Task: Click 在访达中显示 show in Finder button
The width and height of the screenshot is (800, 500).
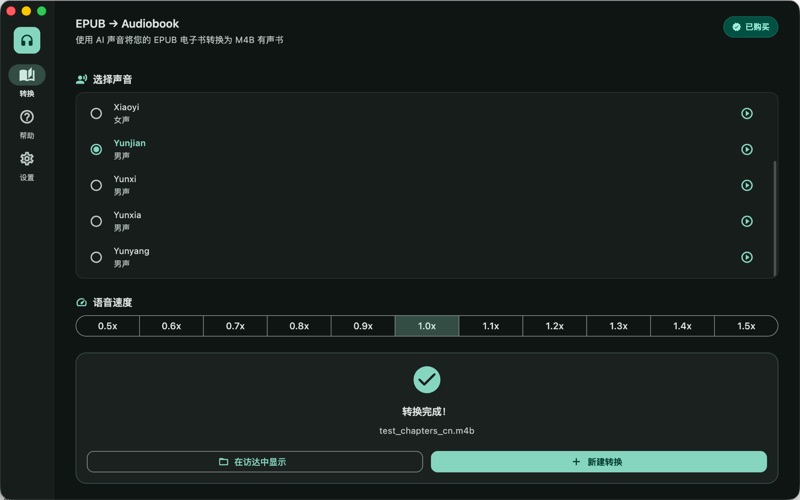Action: click(255, 462)
